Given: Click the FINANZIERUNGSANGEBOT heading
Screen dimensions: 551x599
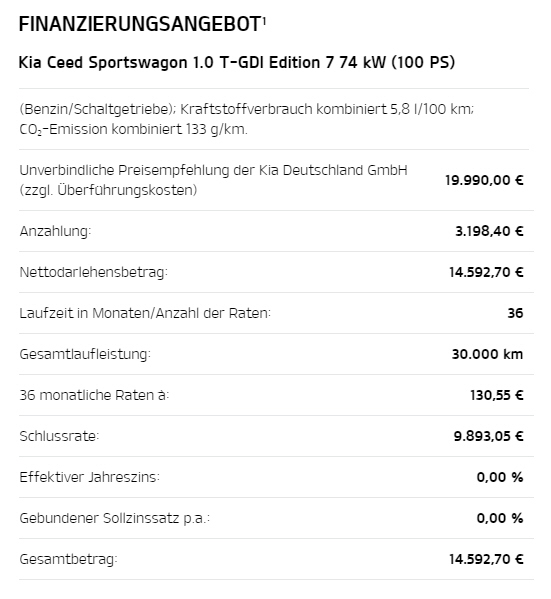Looking at the screenshot, I should point(139,24).
